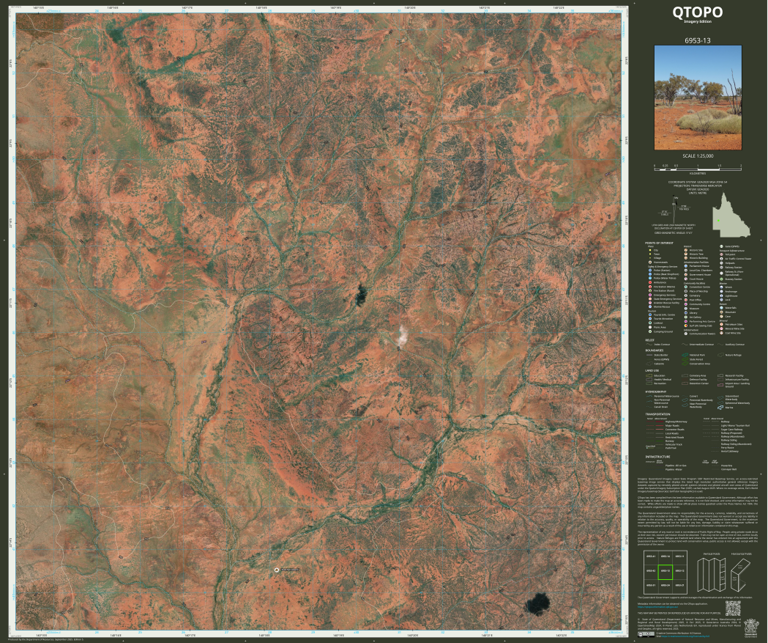This screenshot has height=643, width=768.
Task: Click the Picnic Area symbol in the legend
Action: 650,327
